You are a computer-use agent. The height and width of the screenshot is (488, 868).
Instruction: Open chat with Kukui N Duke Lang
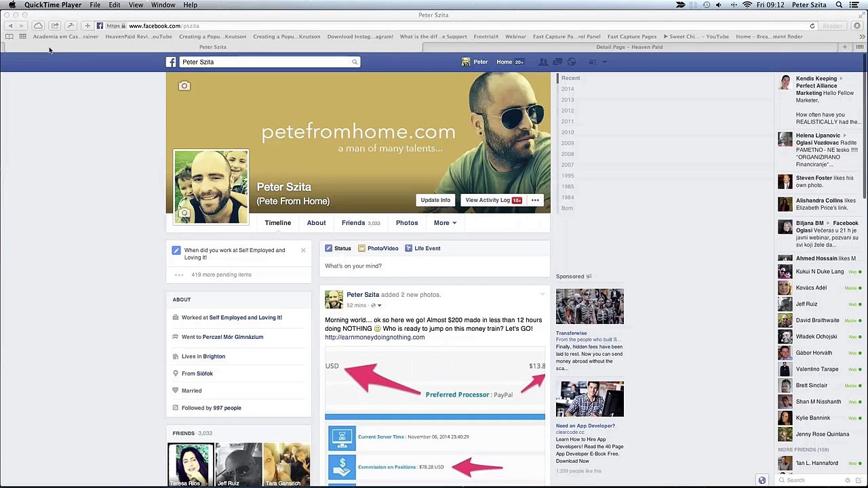819,271
